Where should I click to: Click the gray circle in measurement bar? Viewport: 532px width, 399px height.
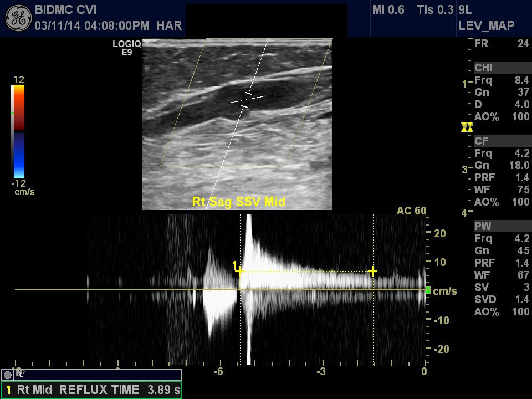point(8,375)
